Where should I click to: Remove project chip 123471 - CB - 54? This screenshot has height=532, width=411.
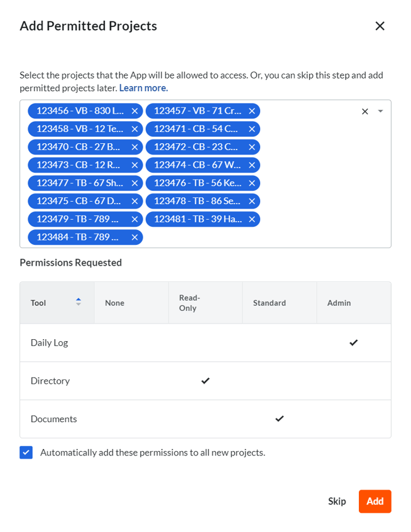pyautogui.click(x=252, y=129)
